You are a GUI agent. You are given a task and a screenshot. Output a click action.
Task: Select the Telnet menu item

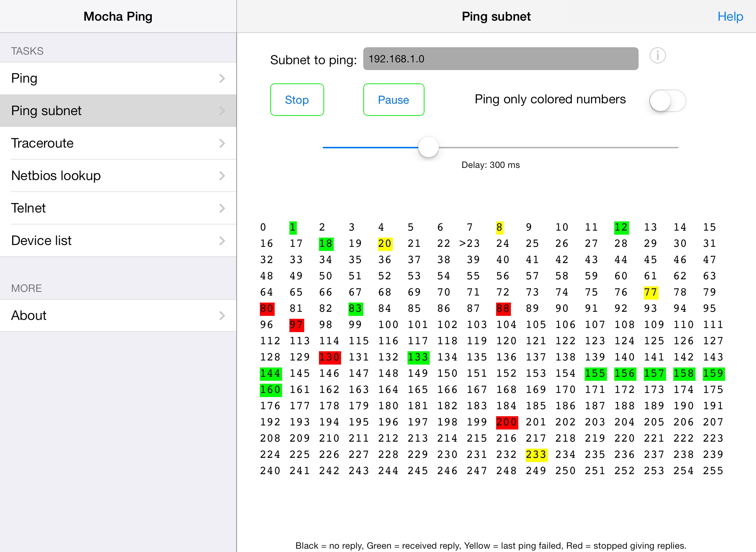click(118, 208)
